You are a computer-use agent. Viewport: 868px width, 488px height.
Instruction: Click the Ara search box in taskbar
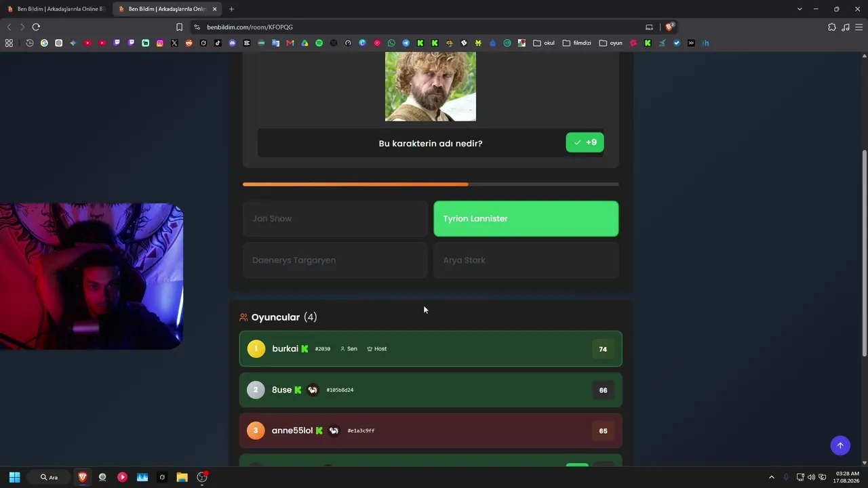click(49, 477)
